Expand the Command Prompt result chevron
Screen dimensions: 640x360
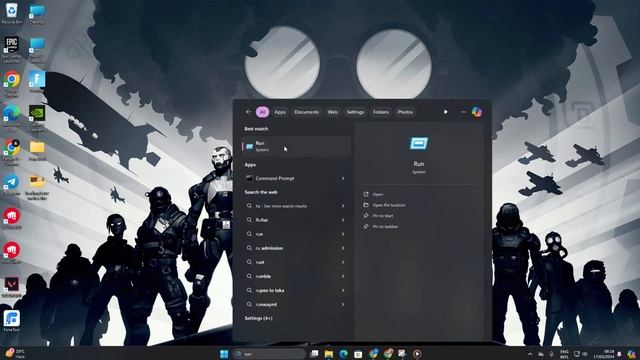(343, 178)
